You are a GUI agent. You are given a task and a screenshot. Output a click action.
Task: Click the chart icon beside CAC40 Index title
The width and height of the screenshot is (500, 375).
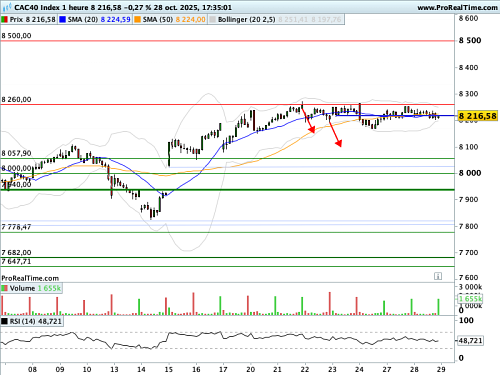(7, 7)
